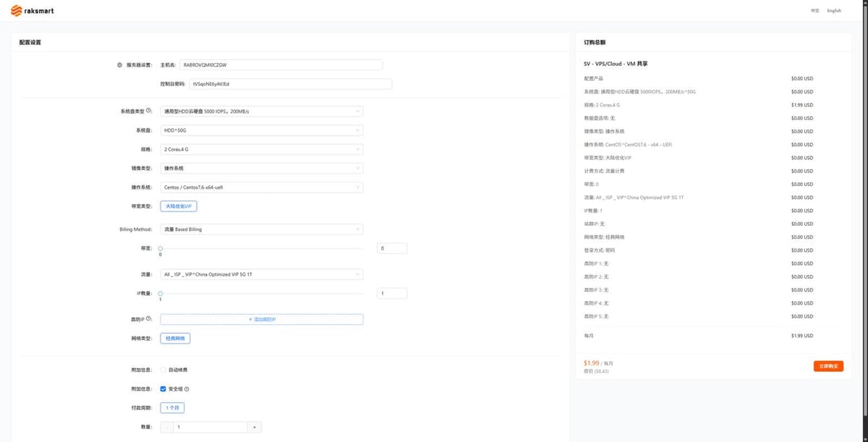Edit the 主机名 hostname field

pos(281,64)
